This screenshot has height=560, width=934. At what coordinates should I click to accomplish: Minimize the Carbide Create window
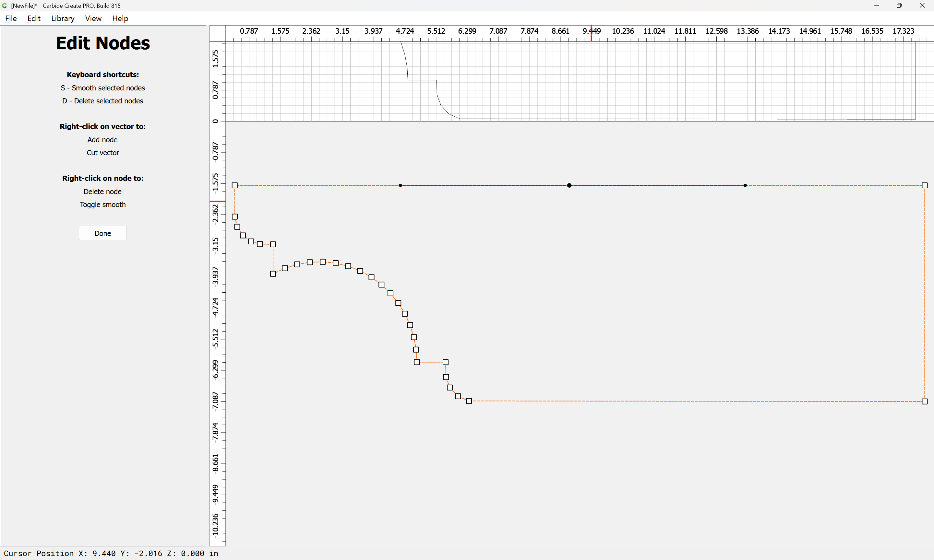(x=877, y=5)
